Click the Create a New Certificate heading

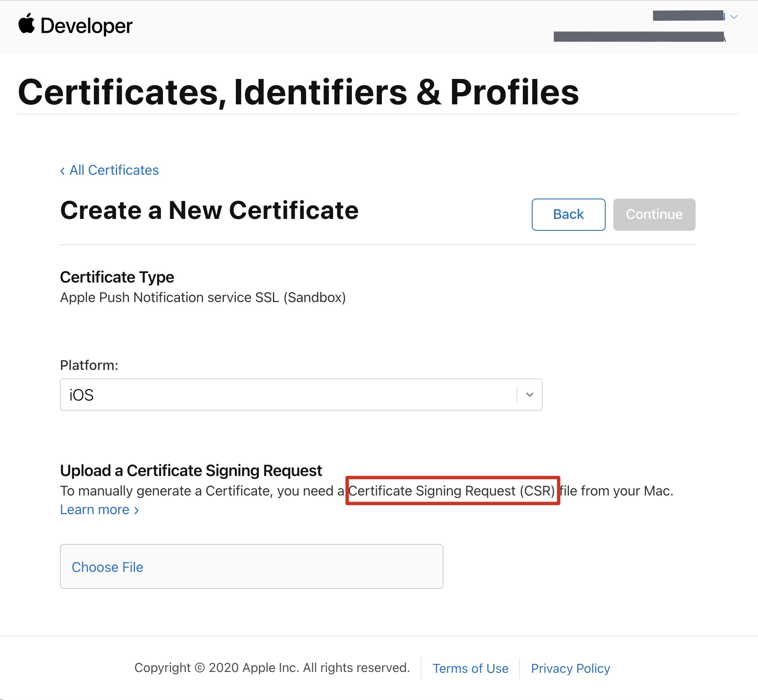(x=209, y=210)
